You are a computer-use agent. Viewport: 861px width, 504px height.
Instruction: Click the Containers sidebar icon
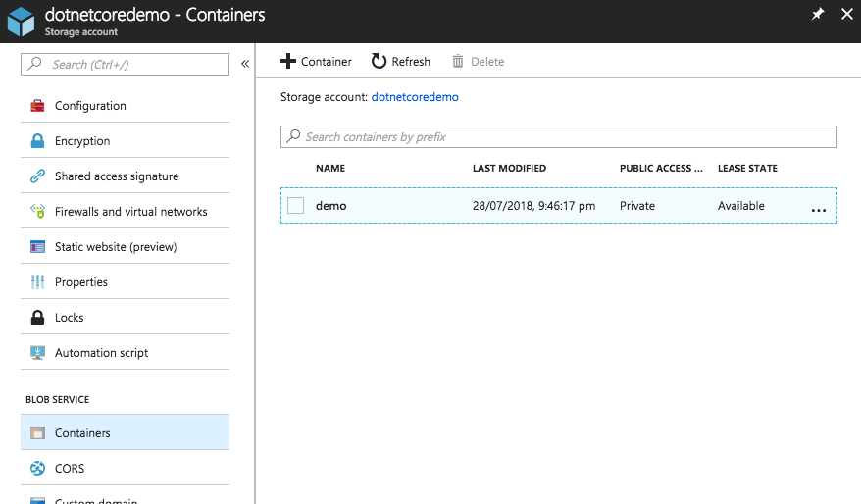37,432
